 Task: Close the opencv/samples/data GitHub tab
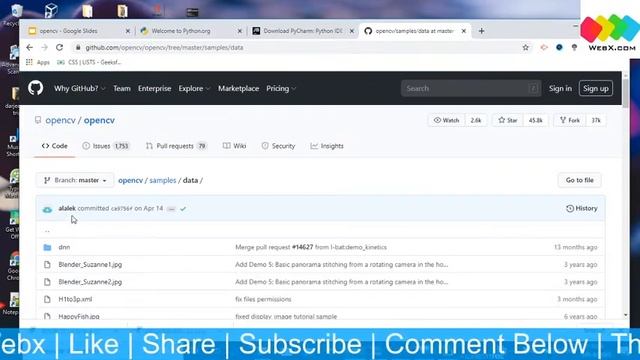click(464, 31)
